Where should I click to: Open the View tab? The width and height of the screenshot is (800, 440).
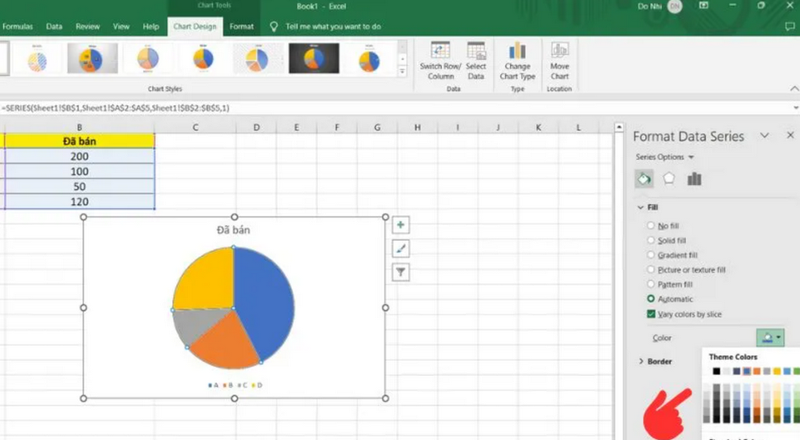121,27
